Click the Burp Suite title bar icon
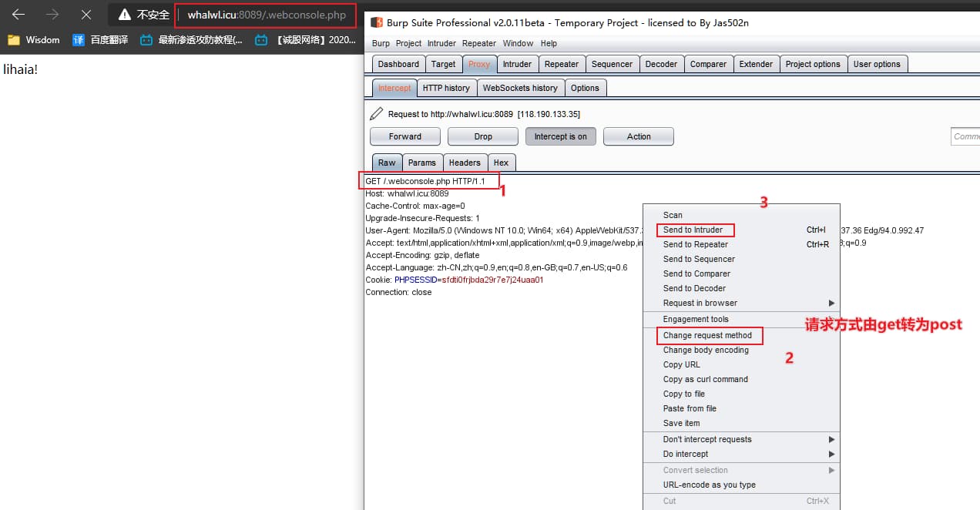The width and height of the screenshot is (980, 510). coord(377,22)
